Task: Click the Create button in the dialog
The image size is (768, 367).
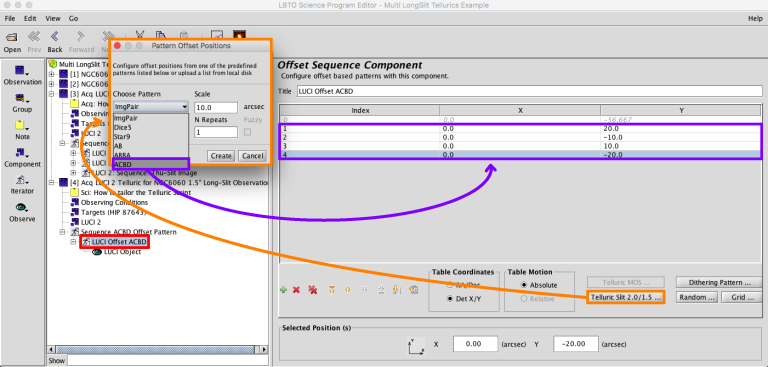Action: pos(221,156)
